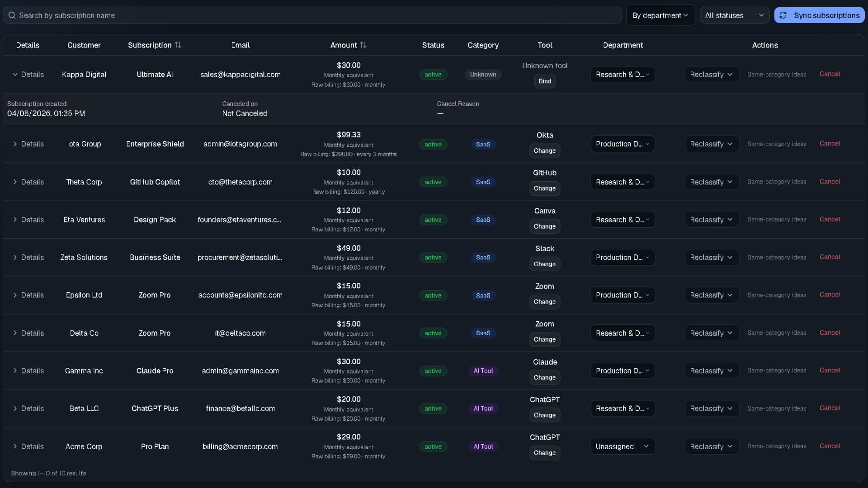Open Theta Corp's department dropdown
The width and height of the screenshot is (868, 488).
[623, 182]
